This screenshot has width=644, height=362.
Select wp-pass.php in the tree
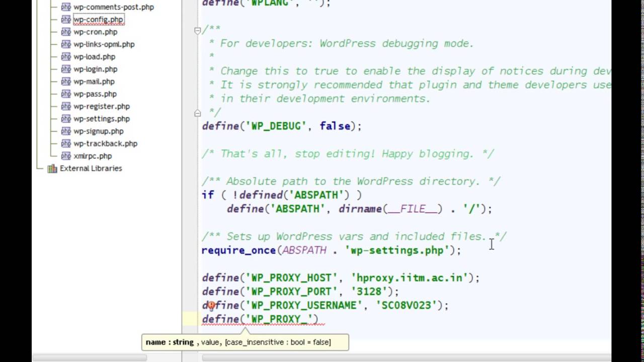[95, 94]
